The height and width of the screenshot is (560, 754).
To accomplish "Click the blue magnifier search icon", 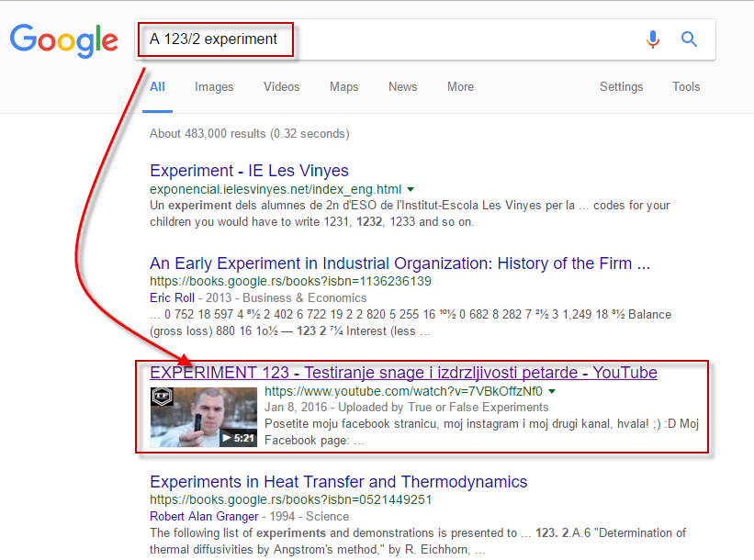I will [689, 39].
